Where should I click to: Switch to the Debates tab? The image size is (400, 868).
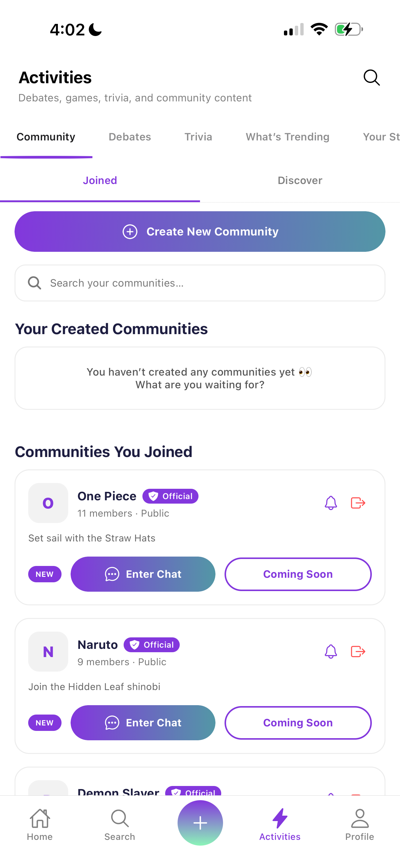(x=129, y=137)
